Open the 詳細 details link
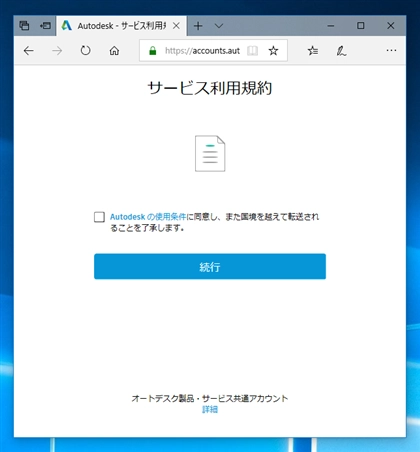420x452 pixels. click(x=210, y=409)
